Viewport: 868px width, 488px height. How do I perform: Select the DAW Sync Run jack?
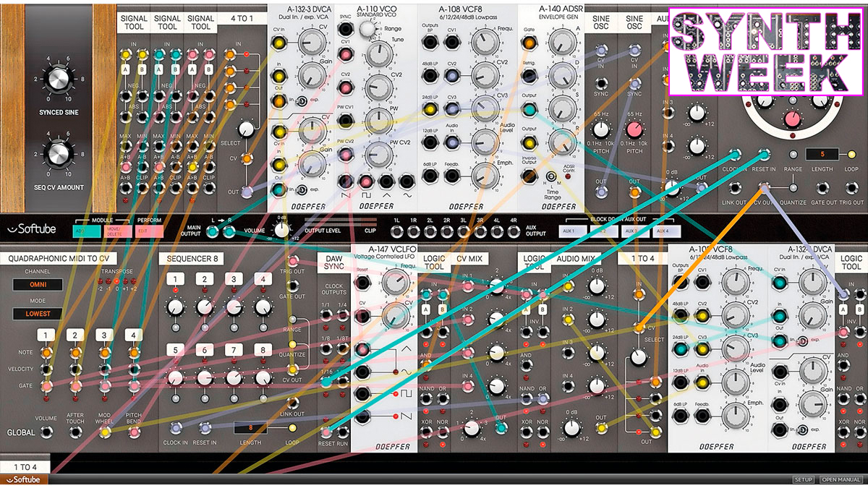point(341,432)
